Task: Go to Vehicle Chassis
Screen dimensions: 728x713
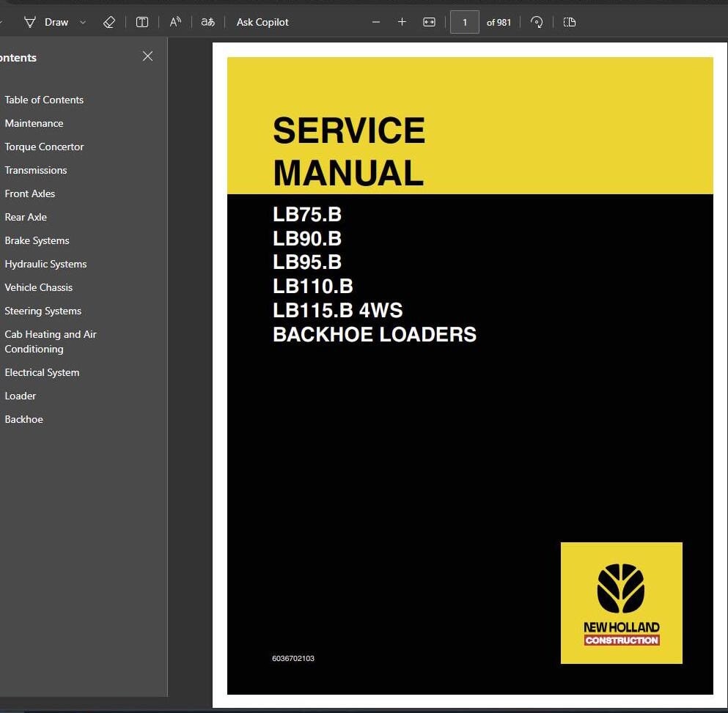Action: coord(39,287)
